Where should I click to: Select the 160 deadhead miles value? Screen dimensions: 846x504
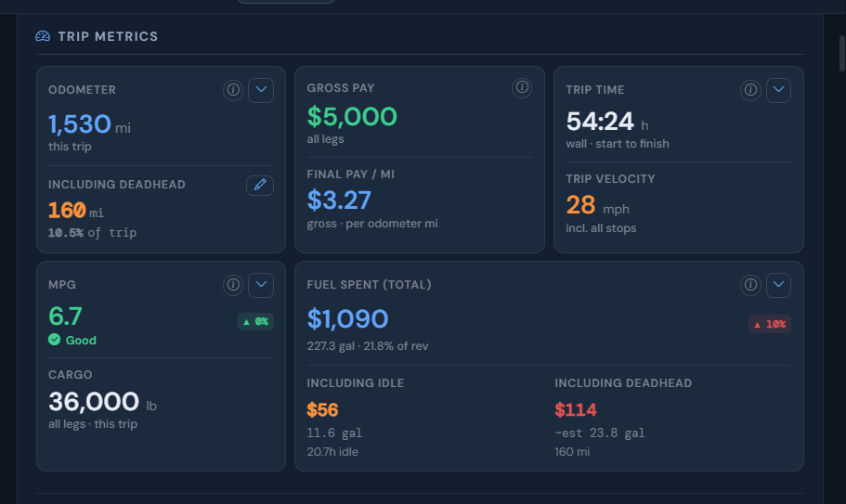[68, 210]
